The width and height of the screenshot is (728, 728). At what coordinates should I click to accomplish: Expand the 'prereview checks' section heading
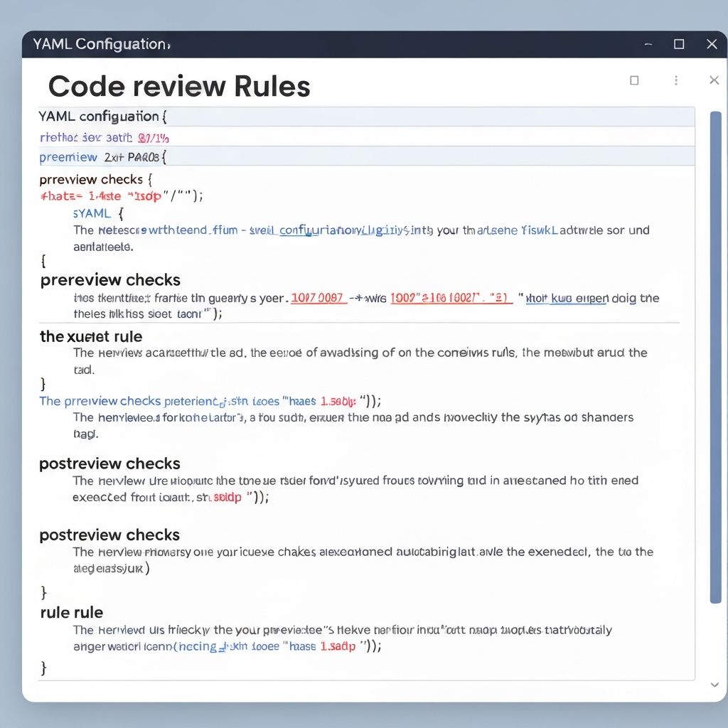point(109,279)
